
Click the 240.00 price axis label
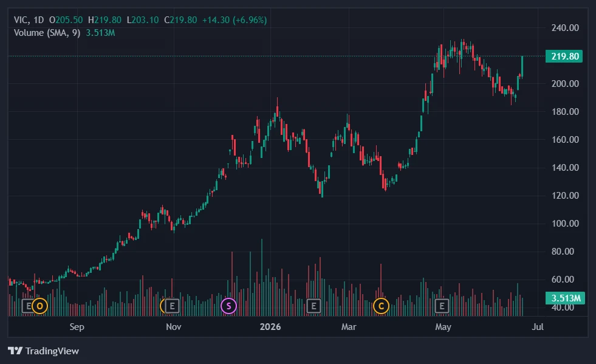click(565, 28)
